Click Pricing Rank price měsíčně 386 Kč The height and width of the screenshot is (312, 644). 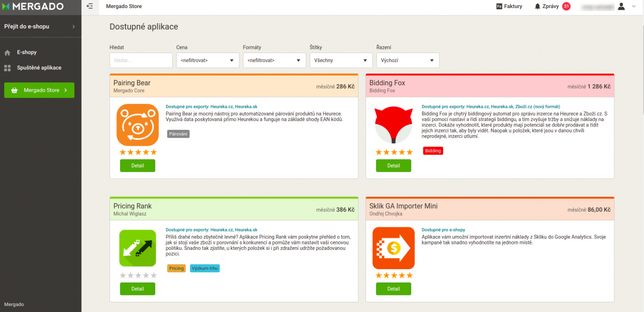pyautogui.click(x=335, y=210)
